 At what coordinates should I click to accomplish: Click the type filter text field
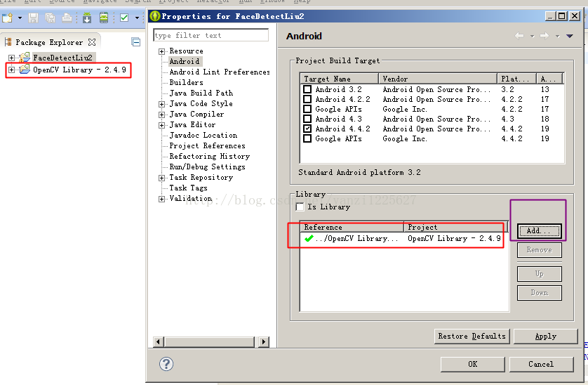pos(211,35)
